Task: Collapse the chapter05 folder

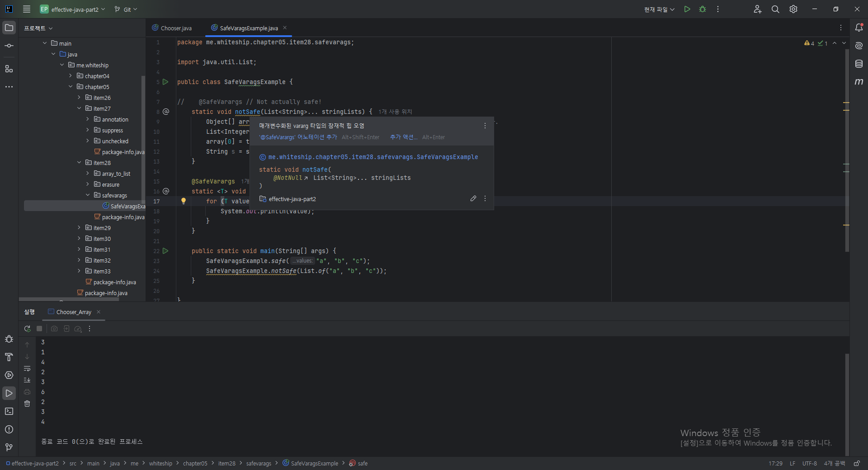Action: tap(71, 87)
